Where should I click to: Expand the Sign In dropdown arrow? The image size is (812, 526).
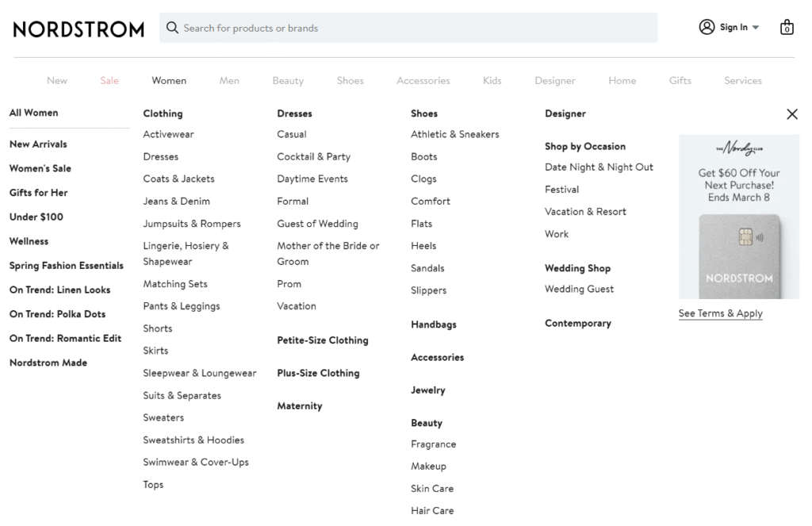(756, 28)
